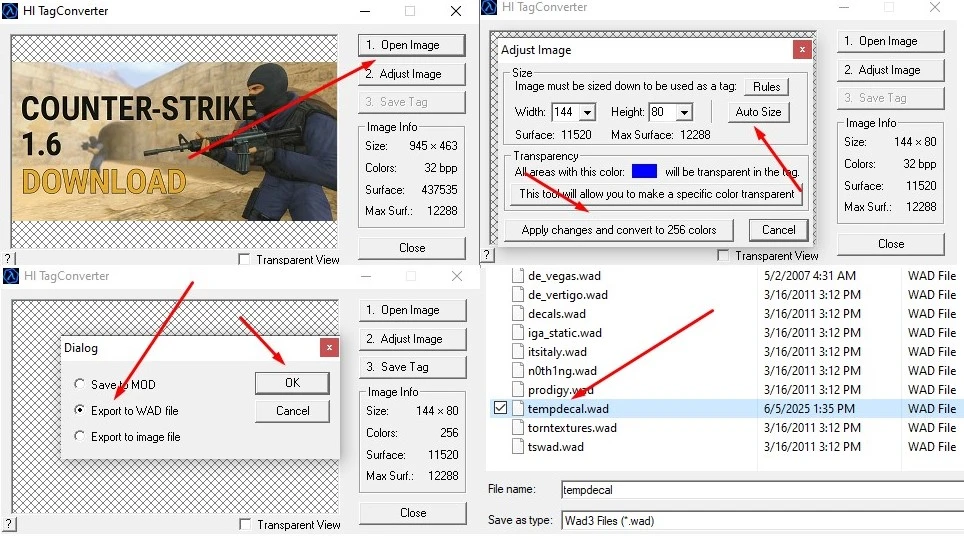Click the help '?' button in the window behind the Export Dialog

(x=8, y=524)
